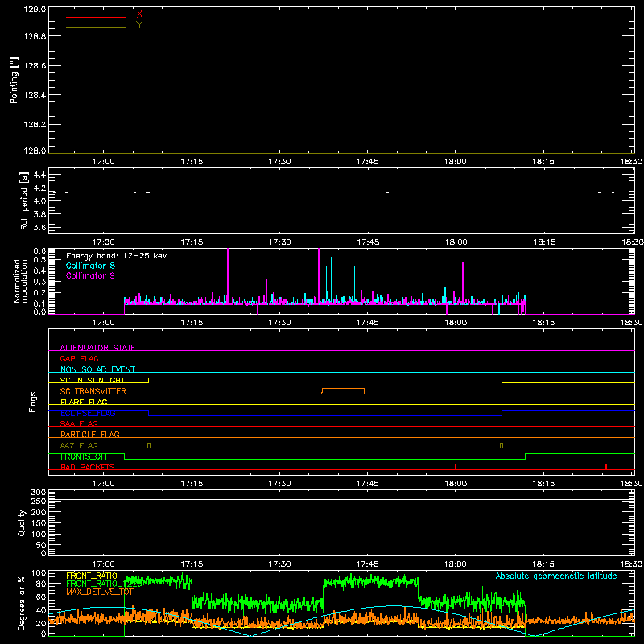Click the Normalized modulation axis title
This screenshot has height=644, width=644.
[x=20, y=281]
